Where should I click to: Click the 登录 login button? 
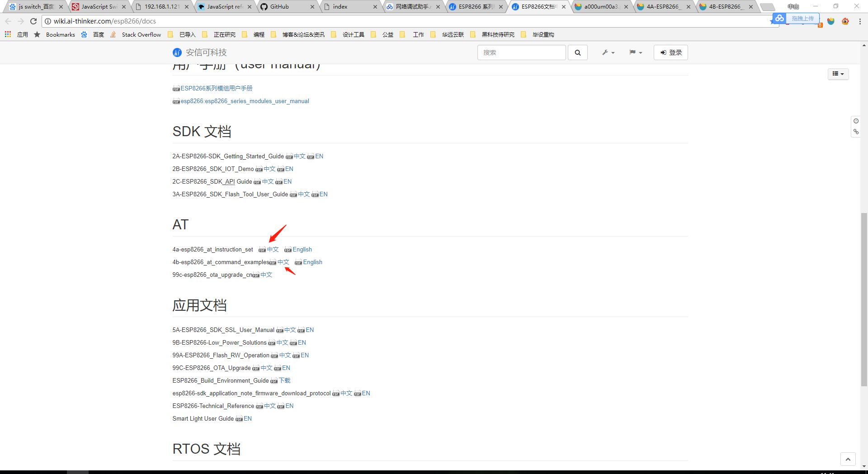tap(671, 52)
